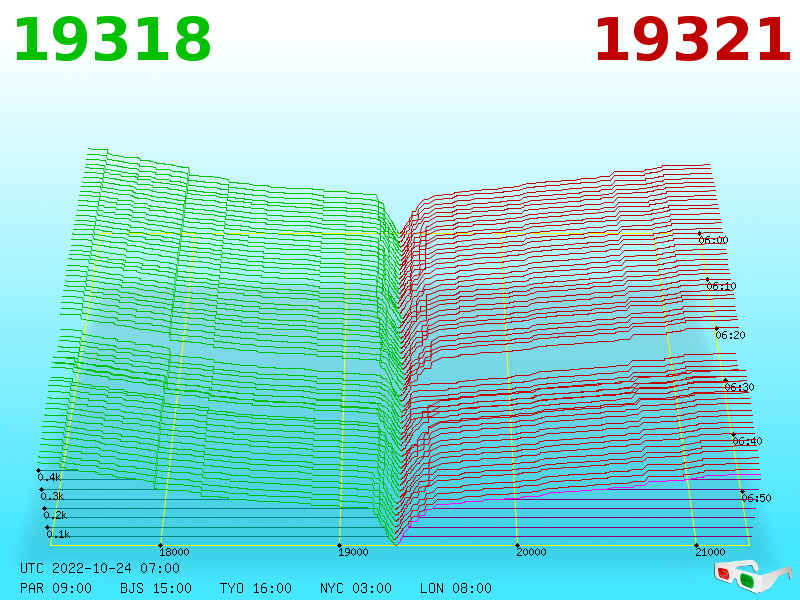800x600 pixels.
Task: Click the 06:10 time axis marker
Action: pos(721,286)
